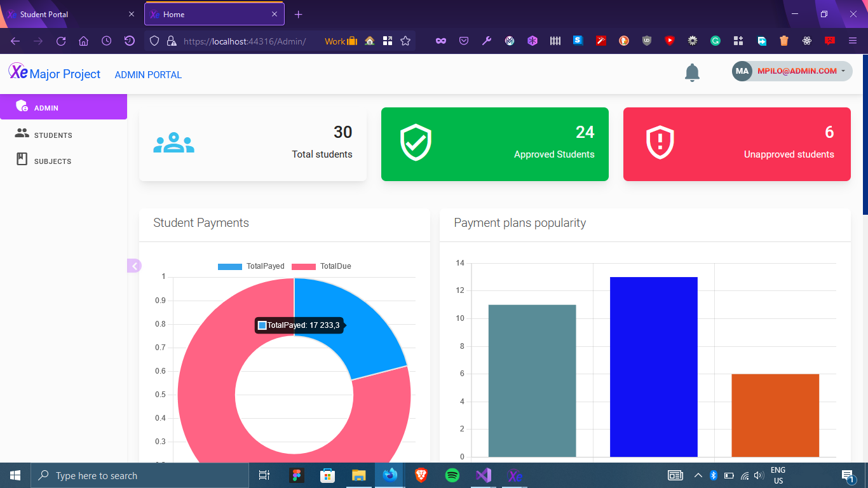
Task: Open the browser hamburger menu
Action: [x=853, y=41]
